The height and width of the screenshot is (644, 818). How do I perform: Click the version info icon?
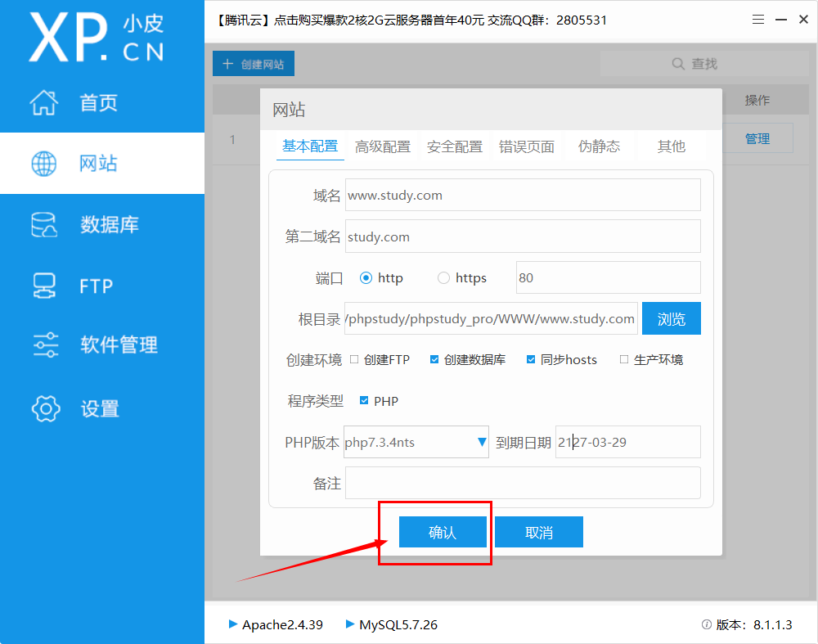point(707,624)
